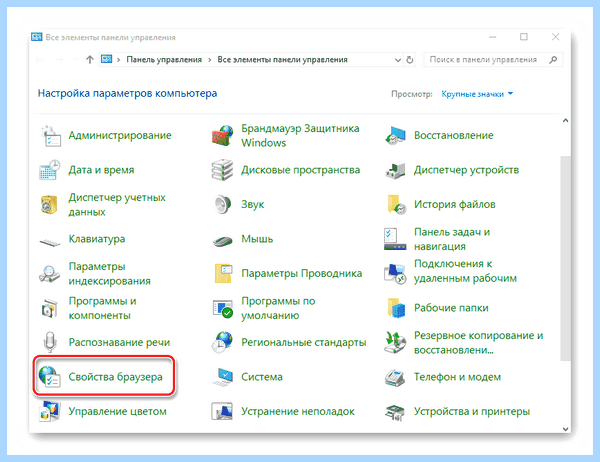
Task: Open the Панель задач и навигация icon
Action: point(395,239)
